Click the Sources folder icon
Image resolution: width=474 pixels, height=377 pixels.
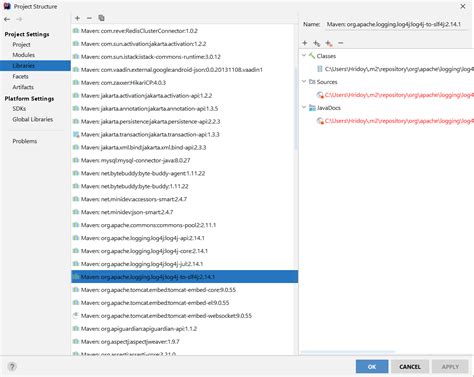[312, 82]
